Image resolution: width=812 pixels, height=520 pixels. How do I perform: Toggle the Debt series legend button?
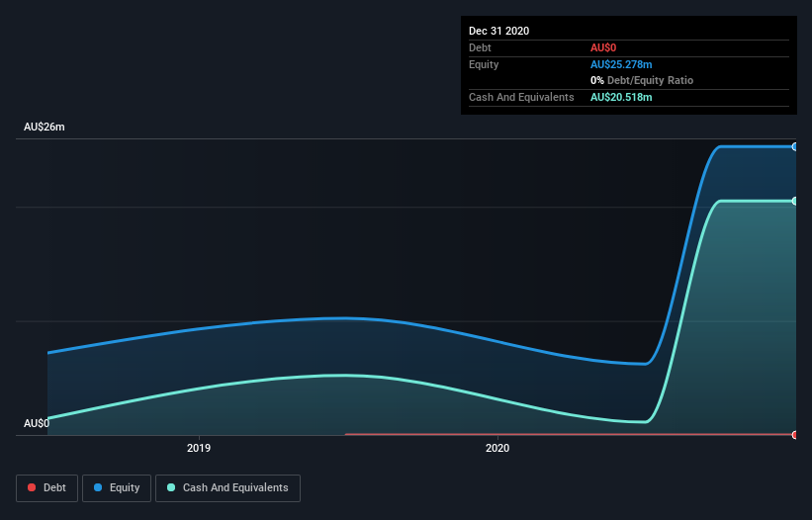pos(47,488)
